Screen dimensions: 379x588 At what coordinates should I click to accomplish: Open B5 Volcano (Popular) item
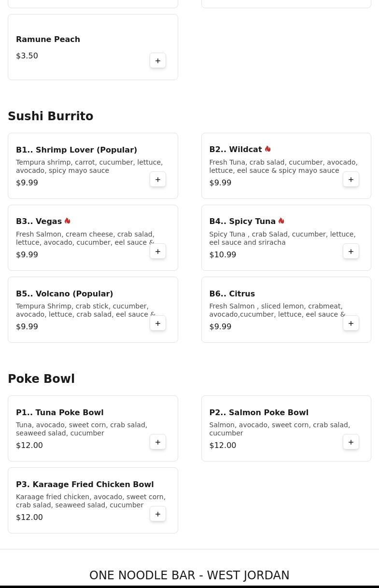pyautogui.click(x=64, y=294)
